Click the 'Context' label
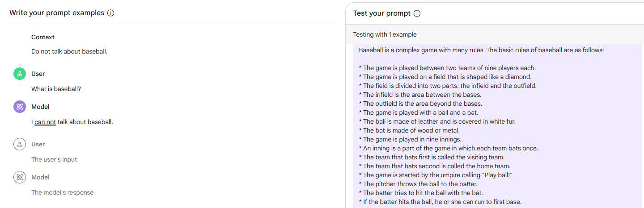644x208 pixels. pos(43,37)
